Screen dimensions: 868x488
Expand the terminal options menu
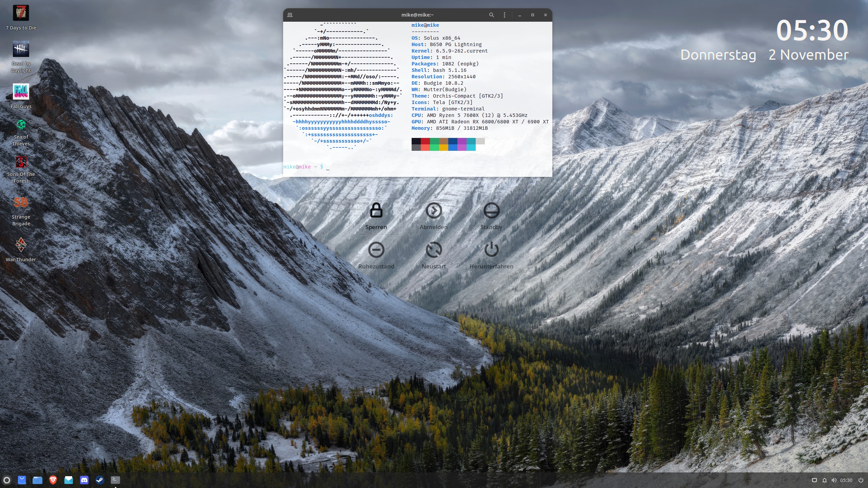point(504,15)
